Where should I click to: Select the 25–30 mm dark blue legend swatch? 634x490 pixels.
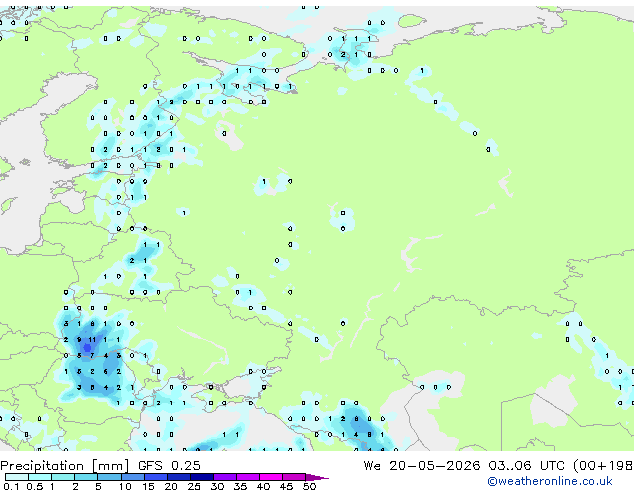pos(202,477)
